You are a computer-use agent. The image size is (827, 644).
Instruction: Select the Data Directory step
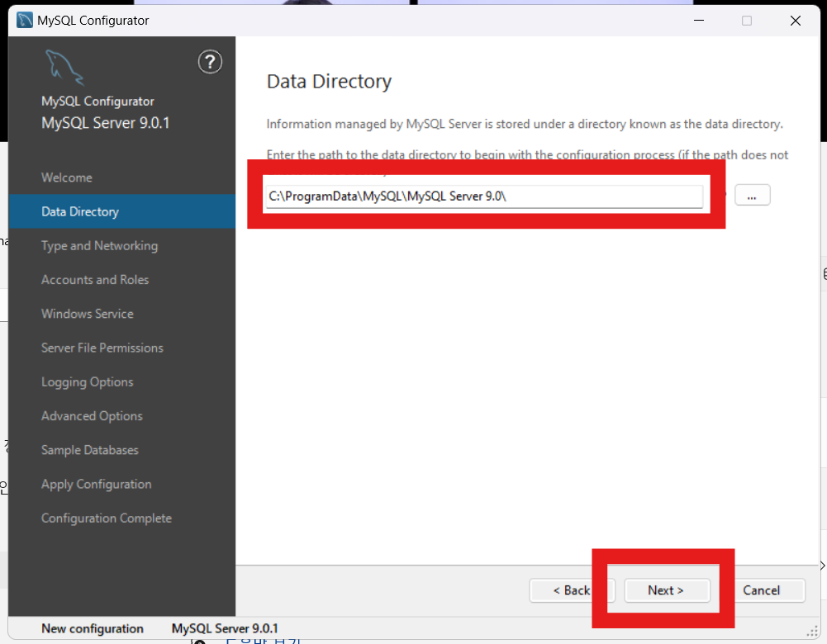tap(121, 211)
